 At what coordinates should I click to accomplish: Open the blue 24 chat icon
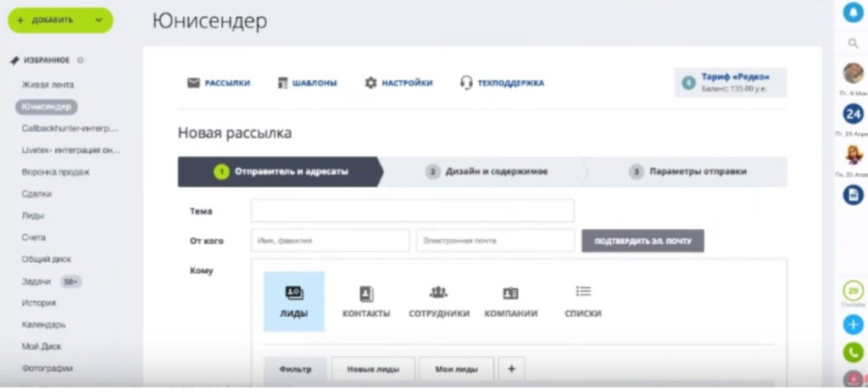(x=853, y=114)
